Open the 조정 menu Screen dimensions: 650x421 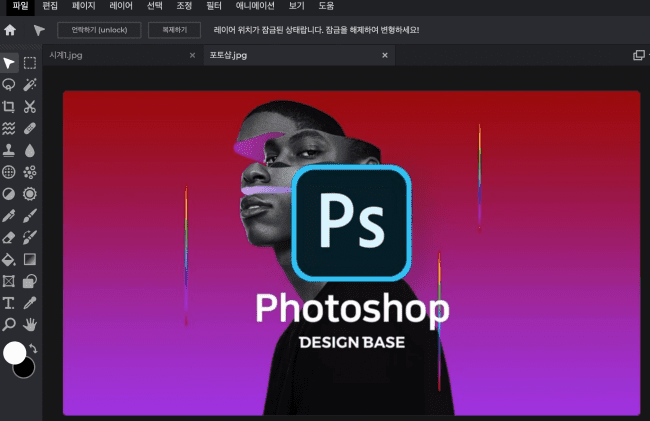pos(184,6)
